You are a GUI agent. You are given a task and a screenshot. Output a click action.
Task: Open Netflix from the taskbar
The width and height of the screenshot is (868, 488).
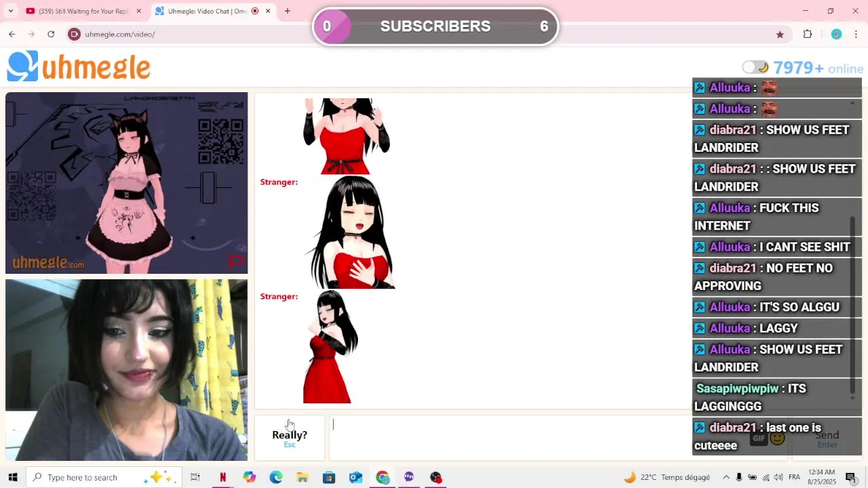click(x=222, y=477)
